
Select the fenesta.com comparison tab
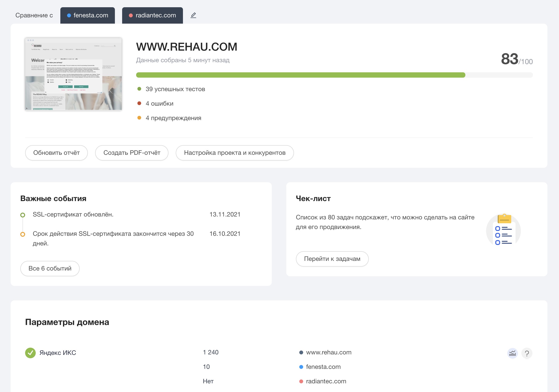coord(88,15)
